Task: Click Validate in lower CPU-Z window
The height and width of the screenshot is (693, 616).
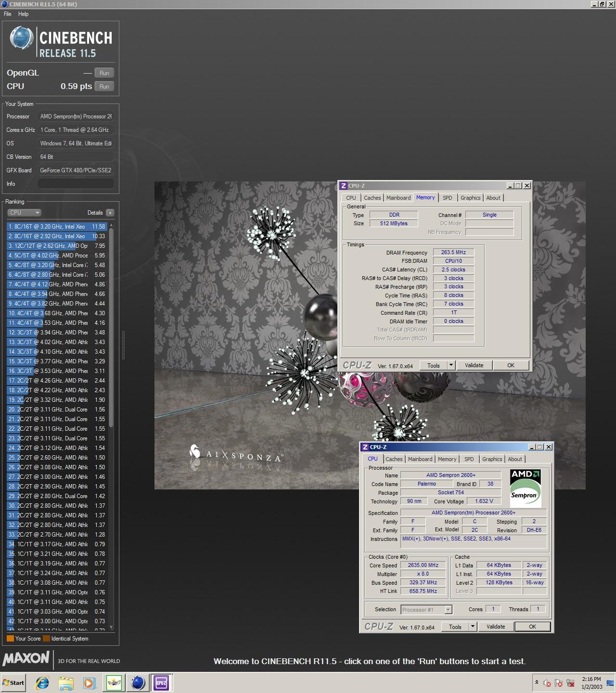Action: pyautogui.click(x=496, y=627)
